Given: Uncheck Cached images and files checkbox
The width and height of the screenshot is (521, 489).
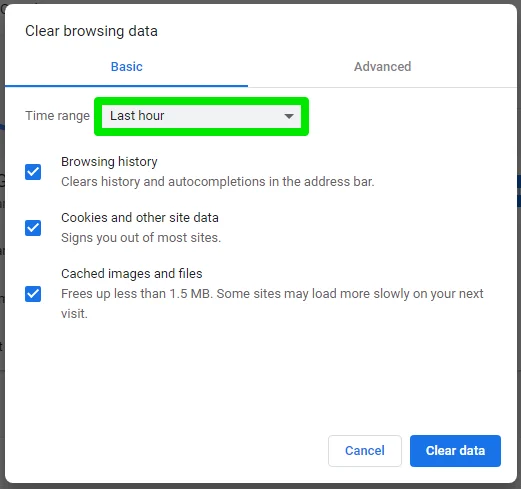Looking at the screenshot, I should 33,294.
